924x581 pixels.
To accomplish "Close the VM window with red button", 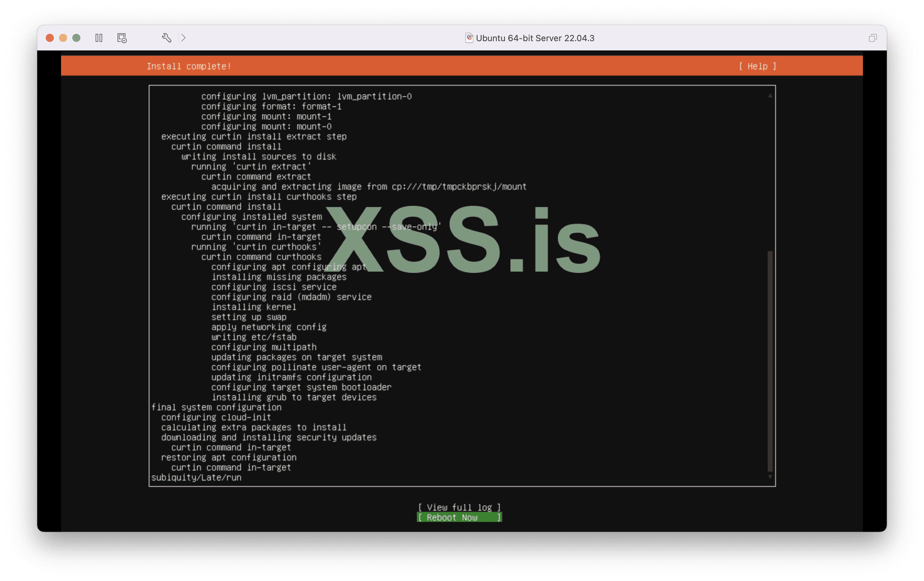I will (49, 38).
